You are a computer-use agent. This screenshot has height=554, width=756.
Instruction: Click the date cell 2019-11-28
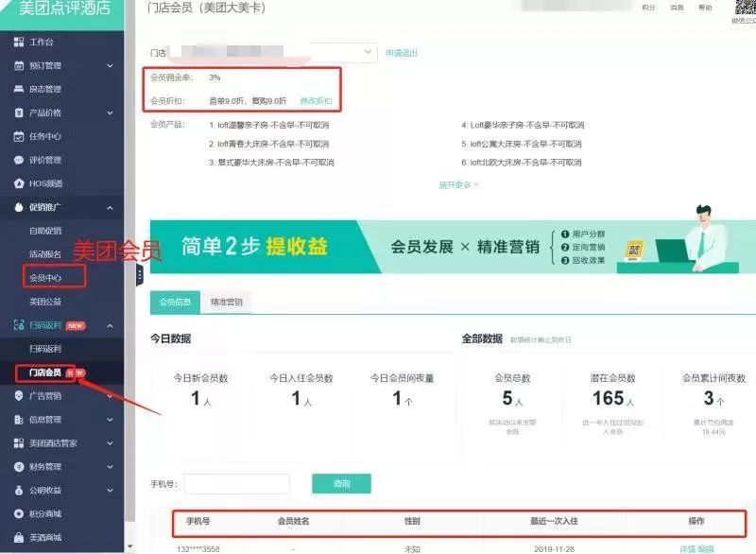(x=554, y=549)
